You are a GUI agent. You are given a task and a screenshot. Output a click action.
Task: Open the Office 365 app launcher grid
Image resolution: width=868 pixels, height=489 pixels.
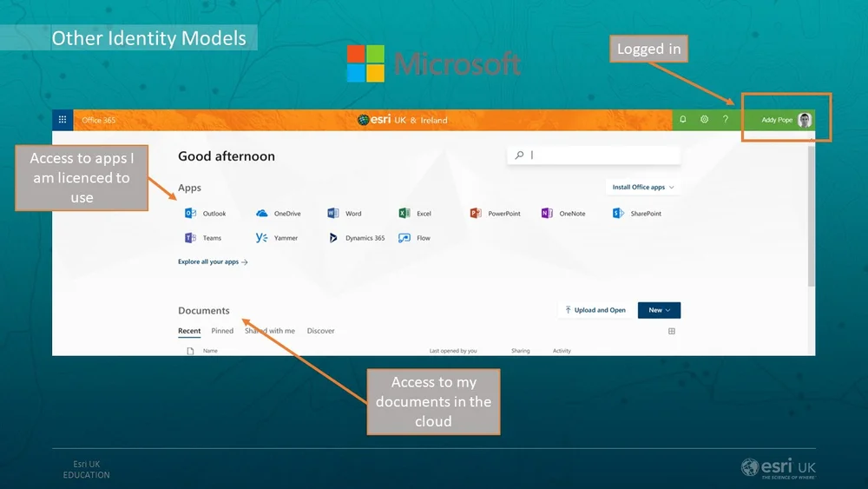click(62, 120)
